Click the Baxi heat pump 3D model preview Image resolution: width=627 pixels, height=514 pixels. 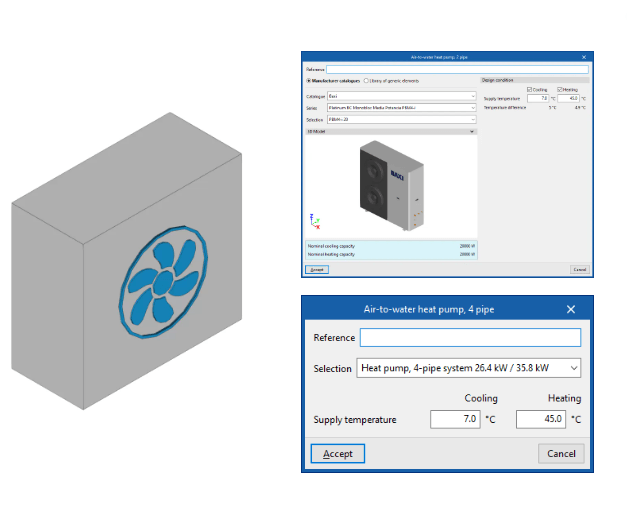click(x=391, y=185)
